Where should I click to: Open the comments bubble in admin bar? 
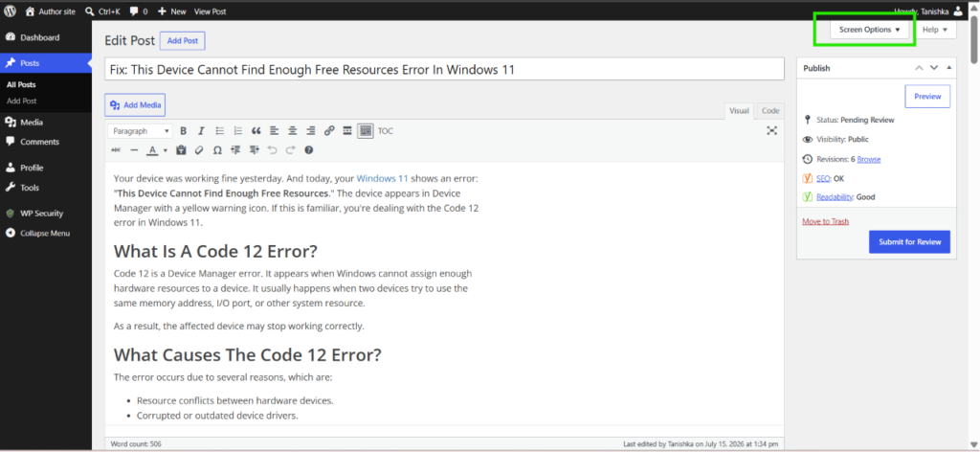click(x=139, y=11)
